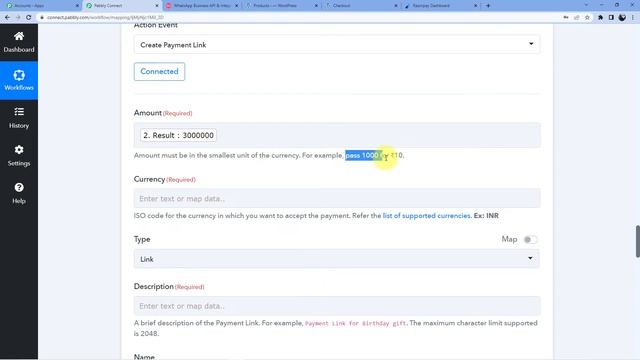Screen dimensions: 640x360
Task: Close the Checkout tab
Action: pyautogui.click(x=396, y=6)
